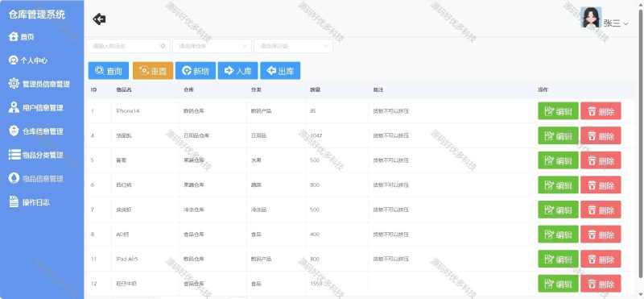Click the iPhone14 item name cell

point(128,111)
